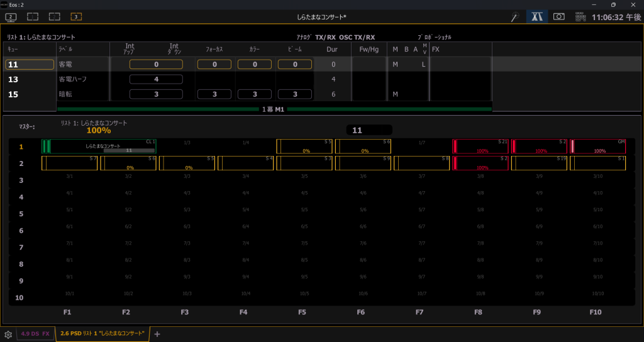Select fader page 5
This screenshot has width=644, height=342.
point(21,214)
